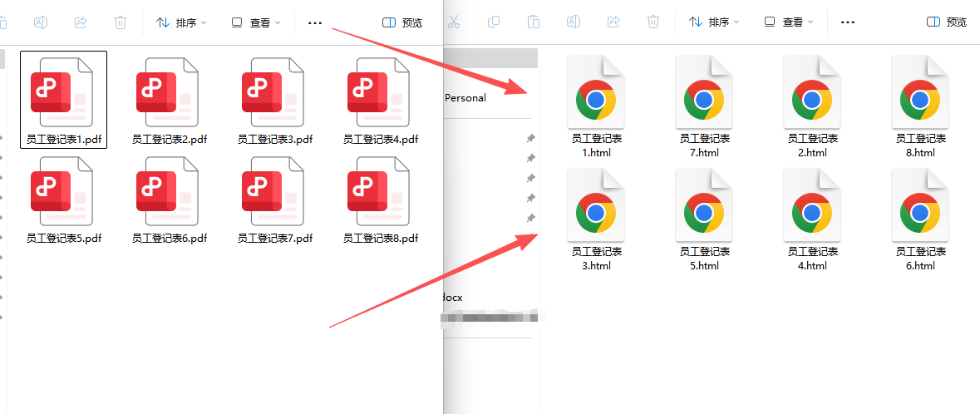This screenshot has height=414, width=980.
Task: Click the file name text 员工登记表 1.html
Action: tap(596, 145)
